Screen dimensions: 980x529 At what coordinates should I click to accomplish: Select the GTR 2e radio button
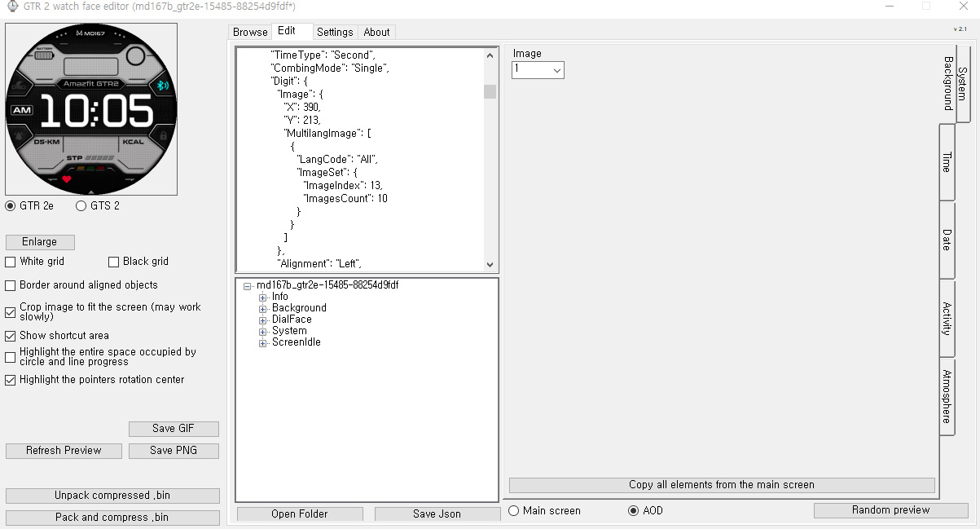[11, 206]
